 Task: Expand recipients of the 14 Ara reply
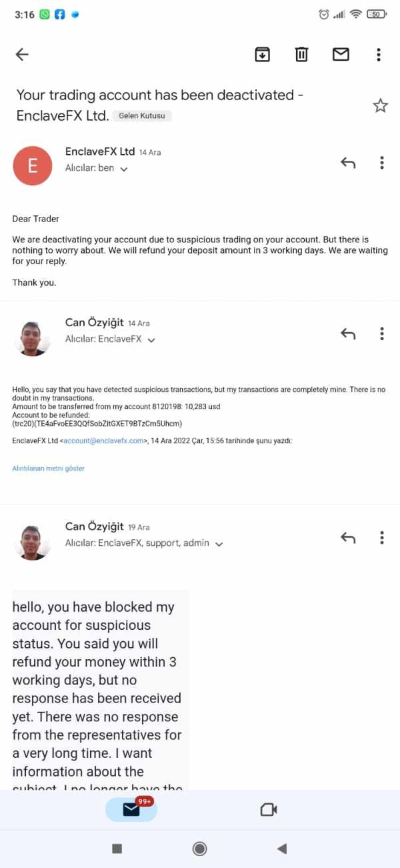click(x=151, y=340)
